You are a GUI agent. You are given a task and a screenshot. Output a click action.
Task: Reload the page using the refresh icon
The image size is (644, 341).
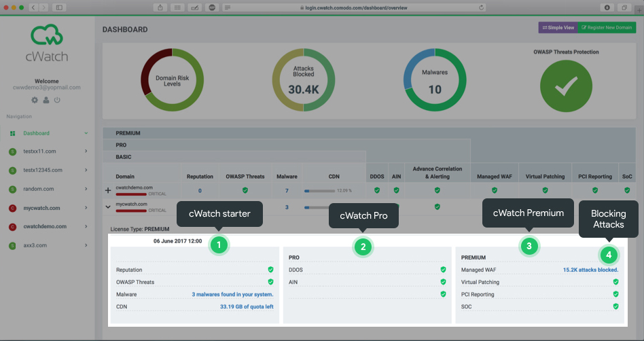[x=481, y=7]
